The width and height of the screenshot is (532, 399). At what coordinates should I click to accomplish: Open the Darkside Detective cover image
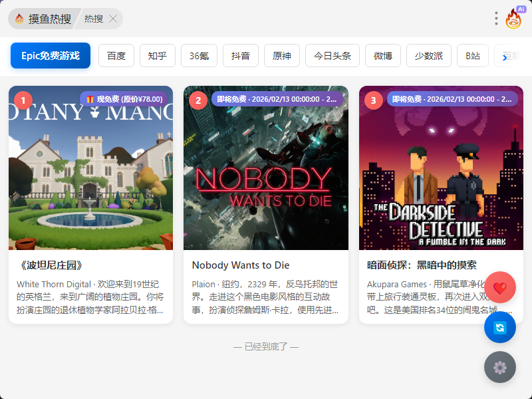(441, 168)
